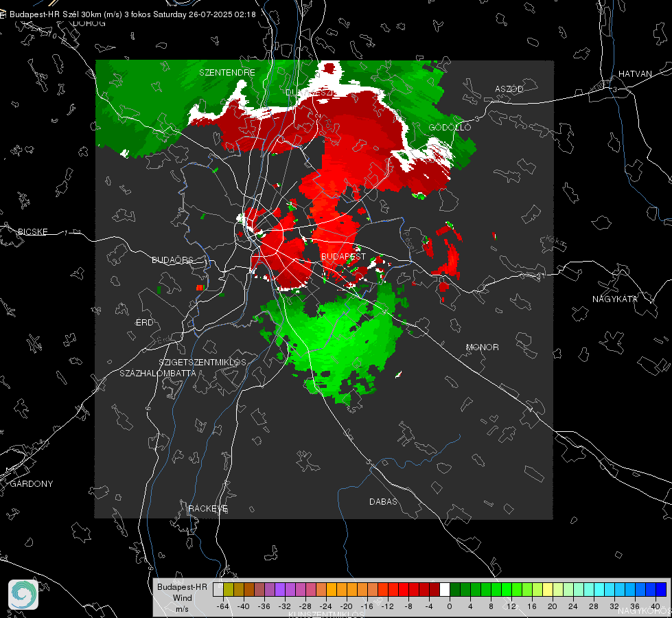672x618 pixels.
Task: Click the '-4' legend value
Action: pos(429,606)
